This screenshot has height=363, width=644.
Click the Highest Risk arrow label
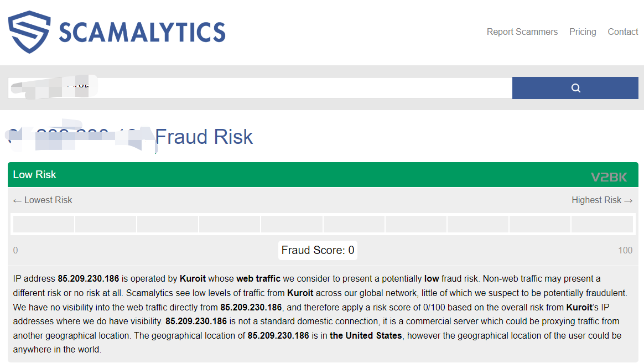[601, 200]
